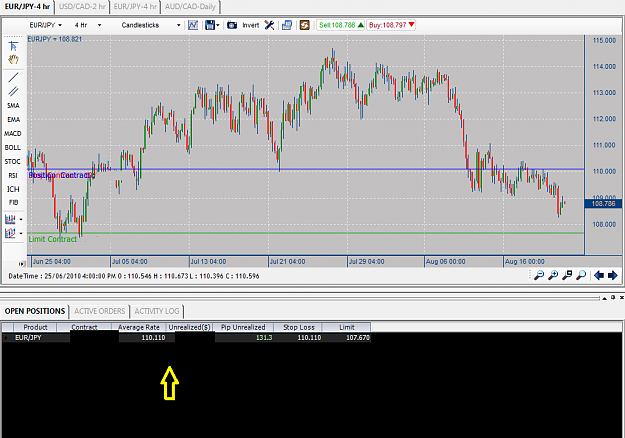Viewport: 625px width, 438px height.
Task: Select the EUR/JPY open position row
Action: [187, 338]
